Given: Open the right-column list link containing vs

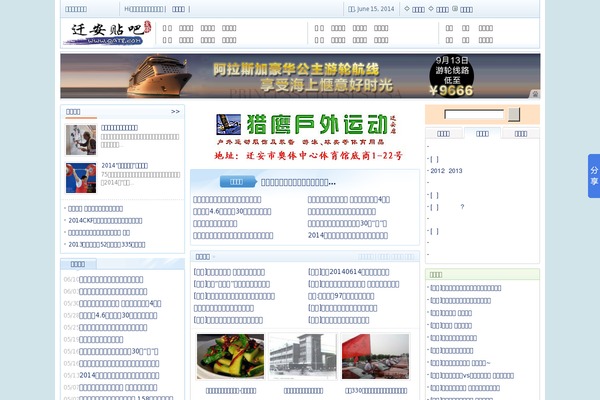Looking at the screenshot, I should (x=472, y=376).
